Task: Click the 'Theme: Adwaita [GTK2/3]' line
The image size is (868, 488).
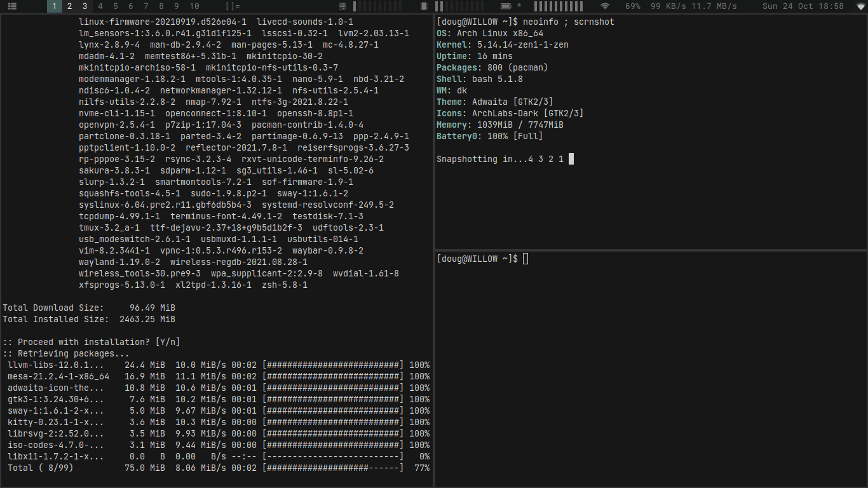Action: 495,102
